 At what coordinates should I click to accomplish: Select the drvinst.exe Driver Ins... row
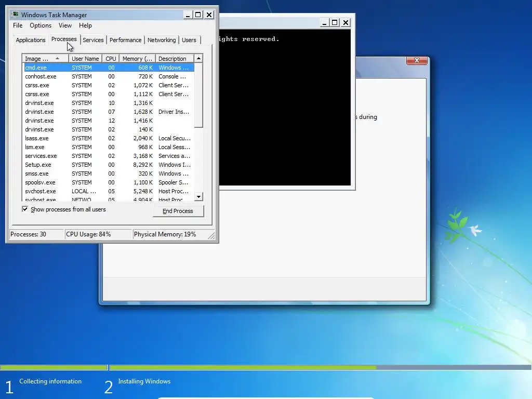click(109, 112)
